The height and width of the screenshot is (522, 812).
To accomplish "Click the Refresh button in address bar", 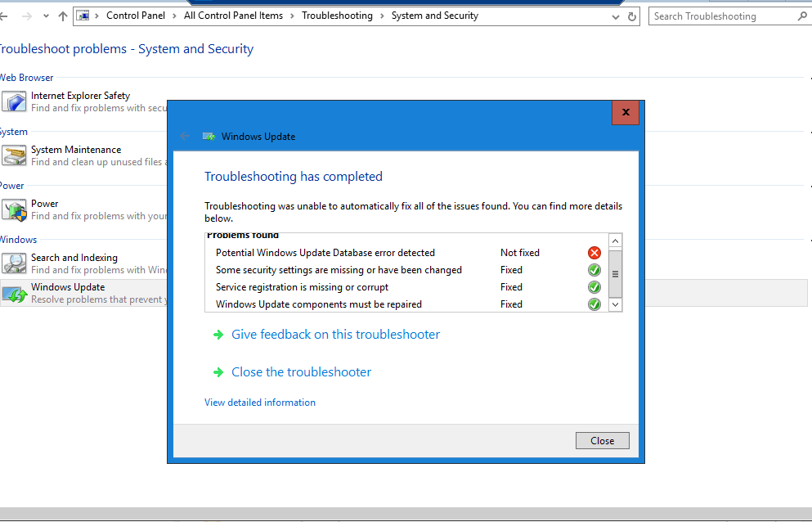I will (632, 16).
